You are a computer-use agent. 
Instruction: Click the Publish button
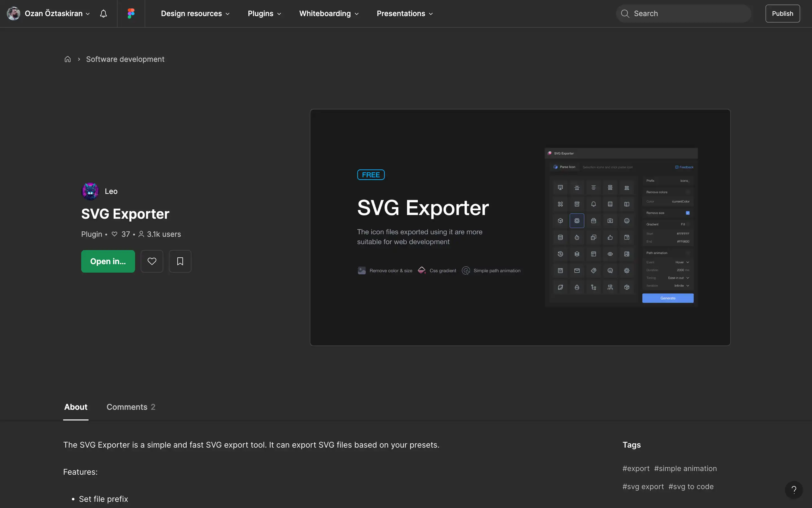(782, 14)
